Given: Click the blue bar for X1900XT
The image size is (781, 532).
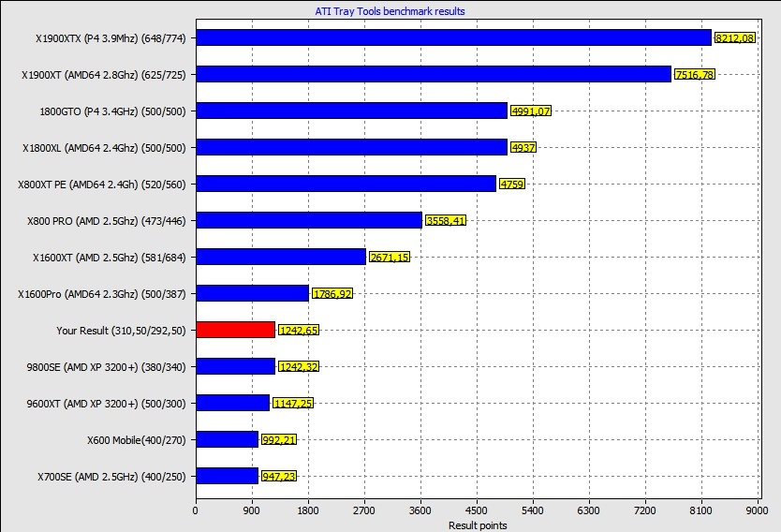Looking at the screenshot, I should coord(434,74).
